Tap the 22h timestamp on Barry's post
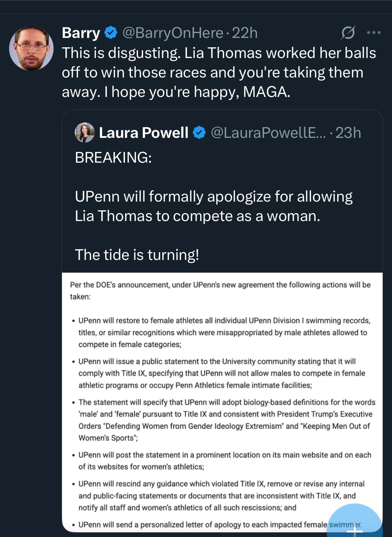Screen dimensions: 392x537 coord(245,33)
